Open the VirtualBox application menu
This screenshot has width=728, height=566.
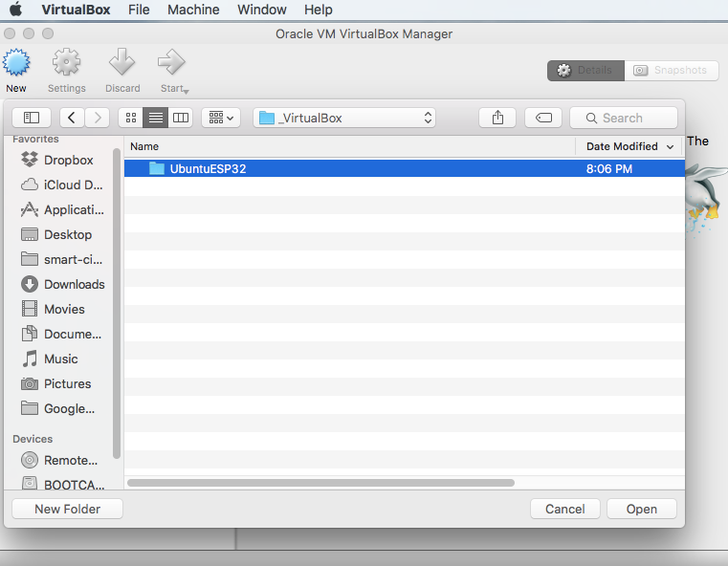coord(76,10)
